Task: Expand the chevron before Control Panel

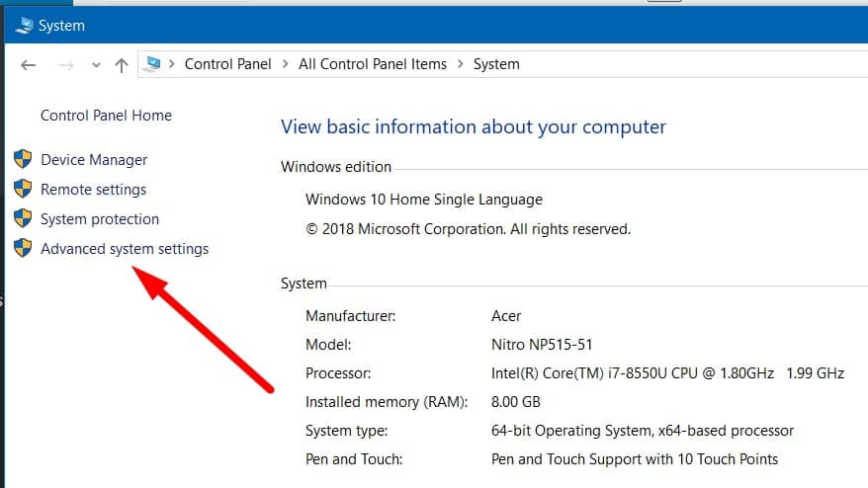Action: (172, 64)
